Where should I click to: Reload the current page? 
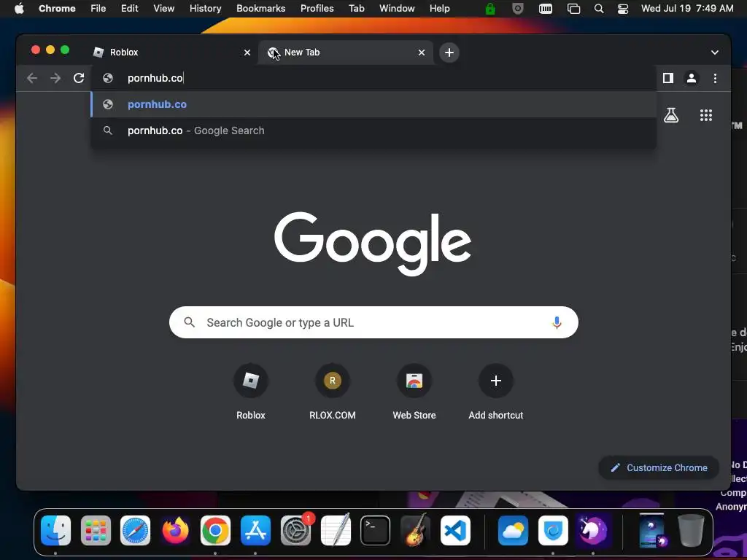(79, 78)
